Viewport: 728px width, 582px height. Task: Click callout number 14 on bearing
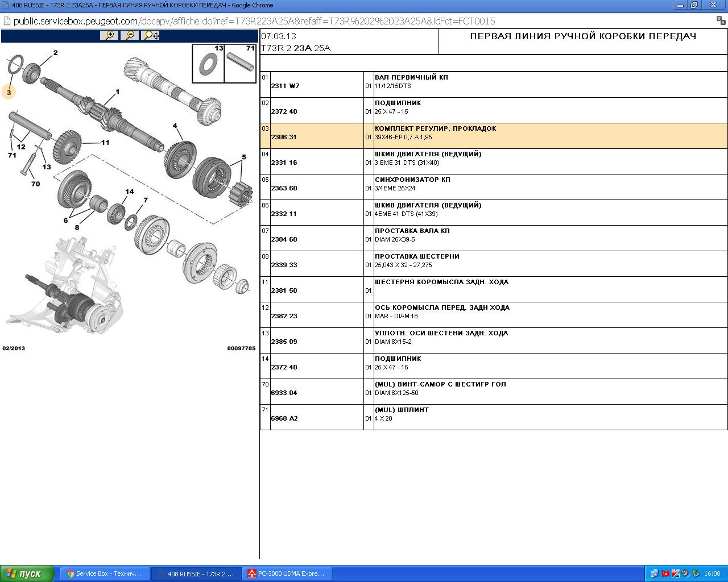pos(130,192)
